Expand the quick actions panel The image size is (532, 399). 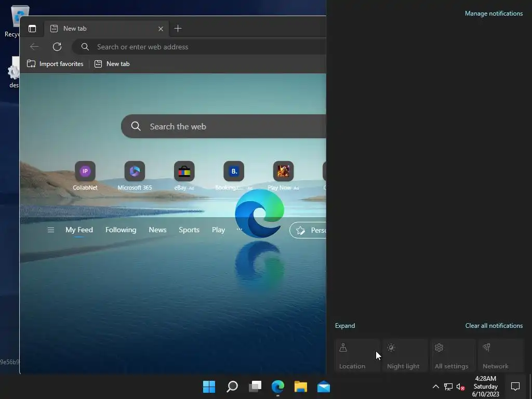click(x=345, y=326)
